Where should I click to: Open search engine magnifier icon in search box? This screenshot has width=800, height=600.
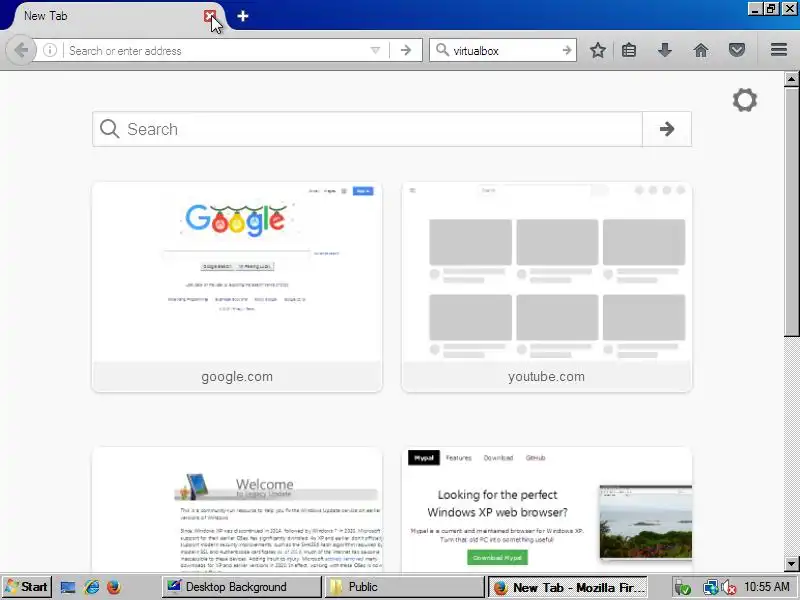442,51
